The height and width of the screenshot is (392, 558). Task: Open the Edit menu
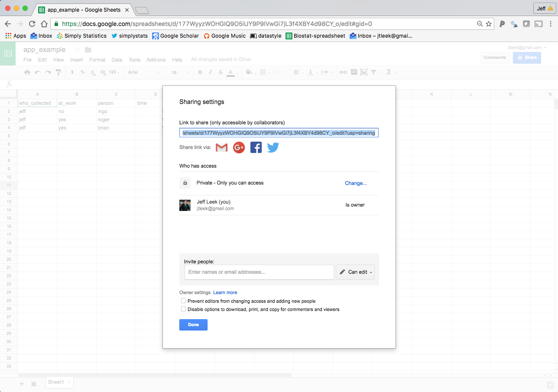tap(42, 60)
